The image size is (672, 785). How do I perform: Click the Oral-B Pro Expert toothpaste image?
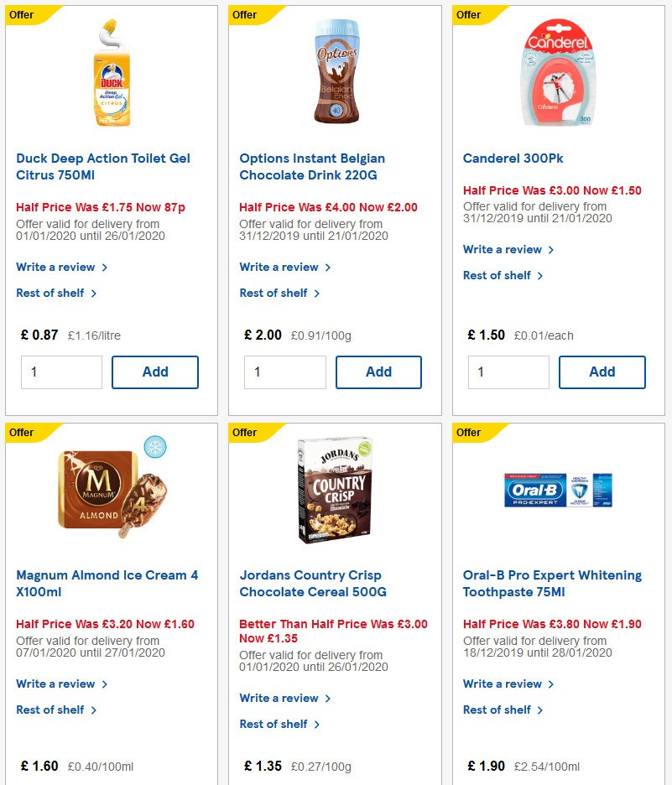[557, 490]
